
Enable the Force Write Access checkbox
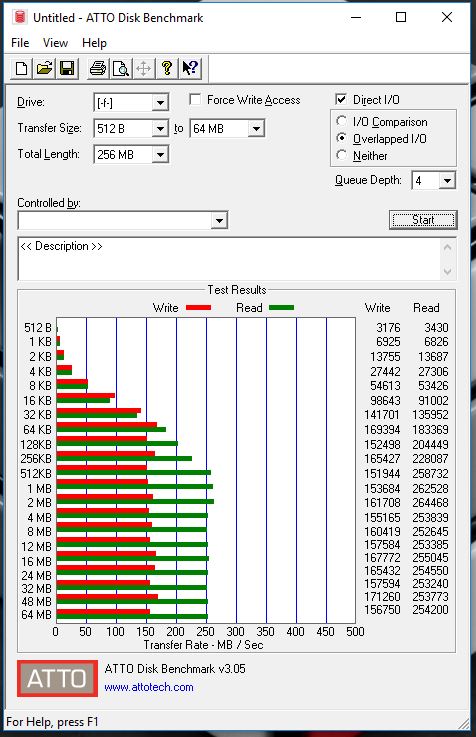195,100
